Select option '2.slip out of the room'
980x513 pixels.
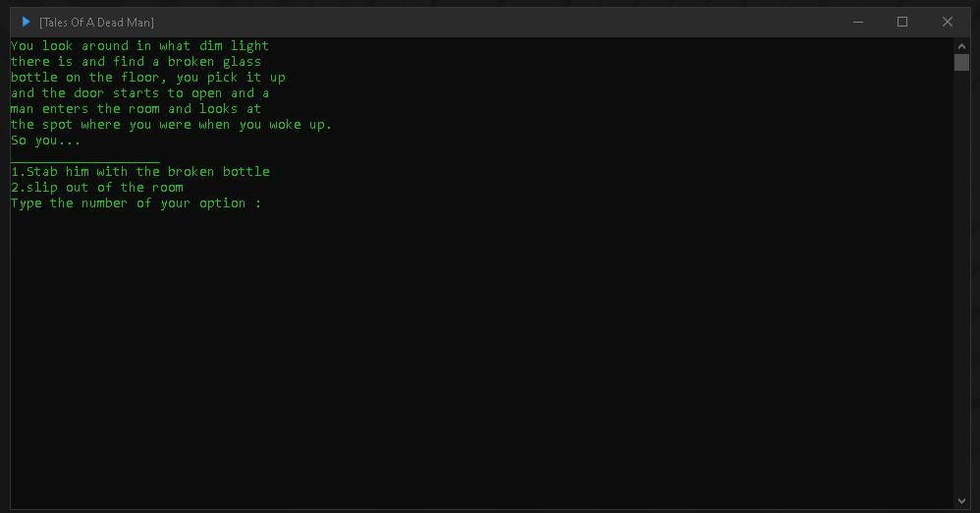pos(97,187)
